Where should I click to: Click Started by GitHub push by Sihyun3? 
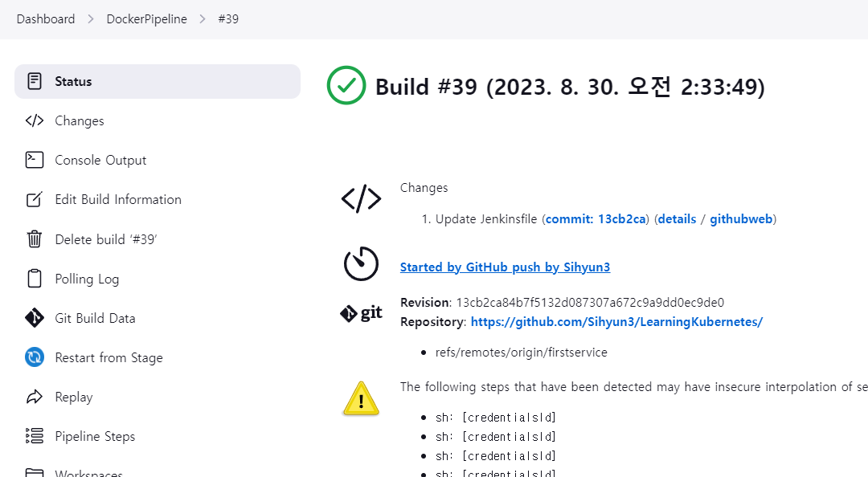[x=505, y=267]
